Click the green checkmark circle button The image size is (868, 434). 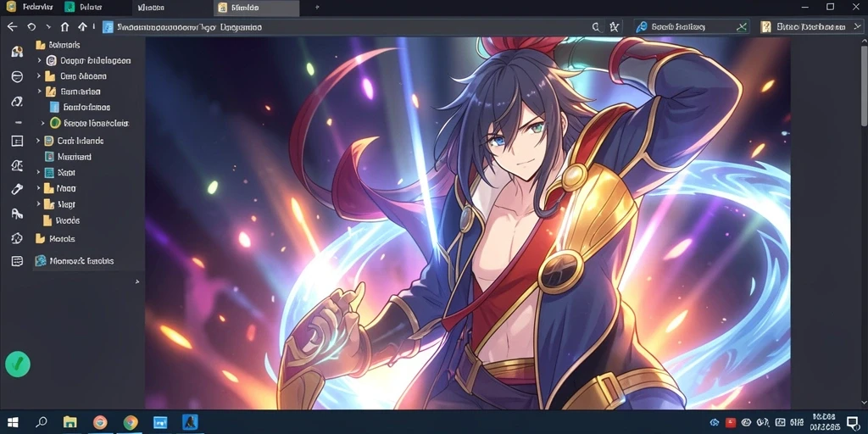18,364
